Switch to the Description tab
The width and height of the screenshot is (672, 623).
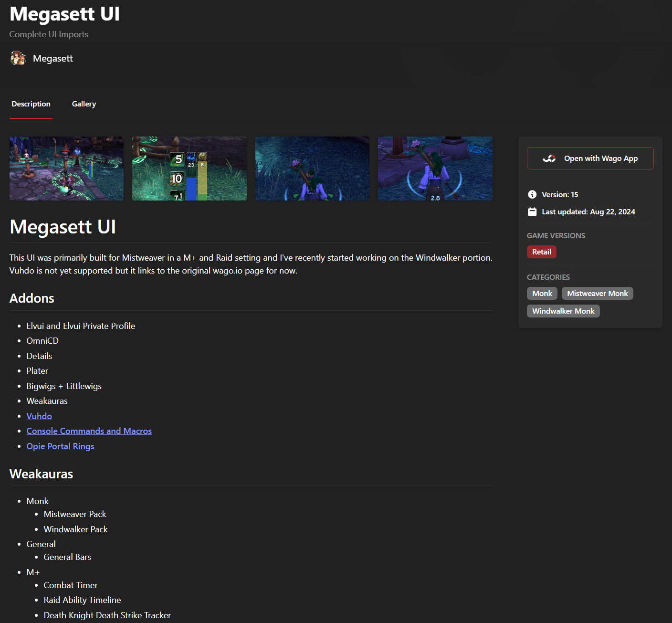(x=31, y=104)
